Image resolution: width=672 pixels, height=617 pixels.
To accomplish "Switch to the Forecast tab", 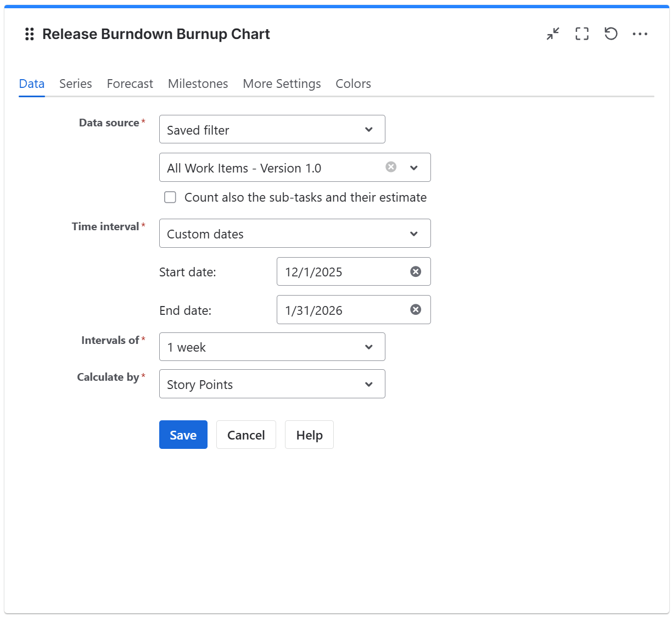I will (130, 84).
